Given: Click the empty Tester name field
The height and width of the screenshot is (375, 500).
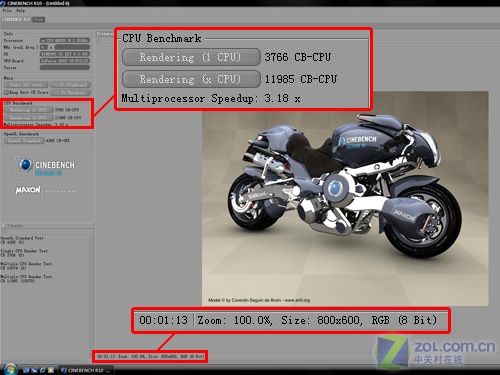Looking at the screenshot, I should [x=65, y=68].
